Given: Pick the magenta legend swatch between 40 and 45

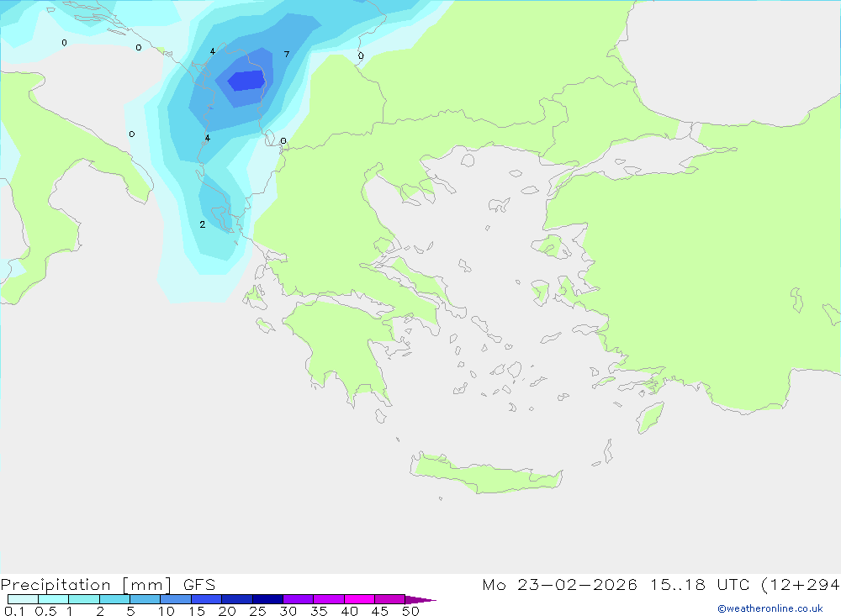Looking at the screenshot, I should pos(359,599).
